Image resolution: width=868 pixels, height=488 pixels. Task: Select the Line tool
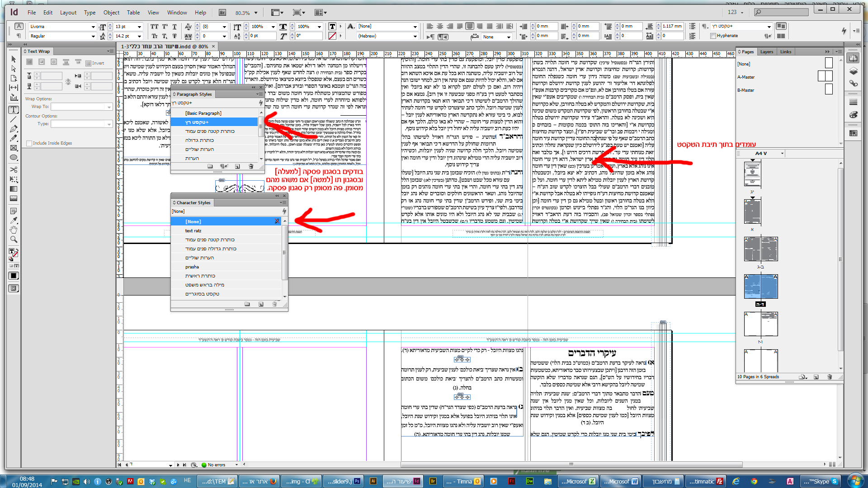click(14, 119)
